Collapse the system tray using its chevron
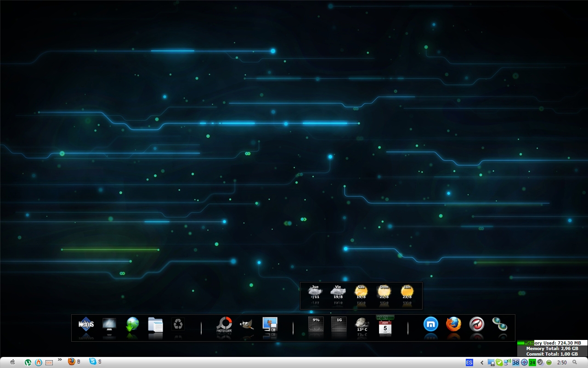Screen dimensions: 588x368 tap(481, 362)
